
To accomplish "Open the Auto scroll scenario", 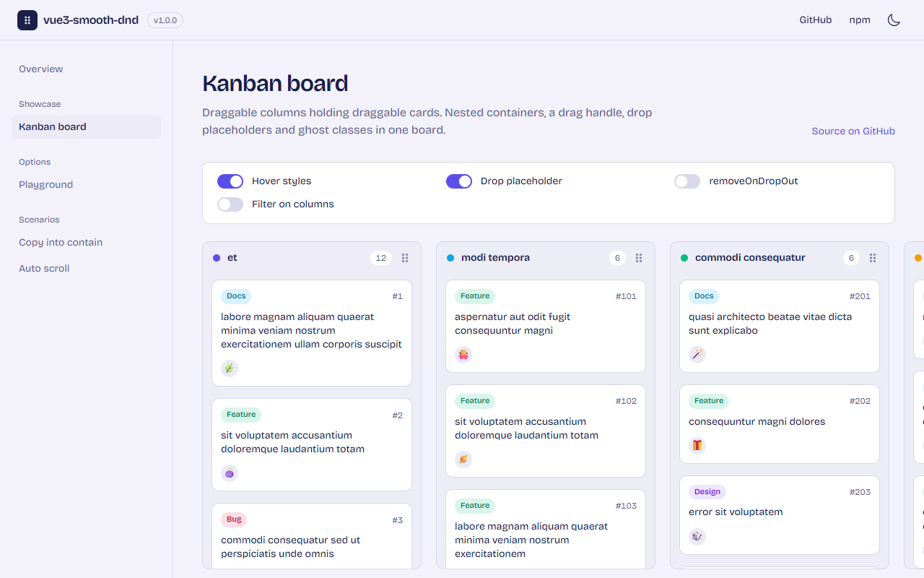I will click(86, 269).
